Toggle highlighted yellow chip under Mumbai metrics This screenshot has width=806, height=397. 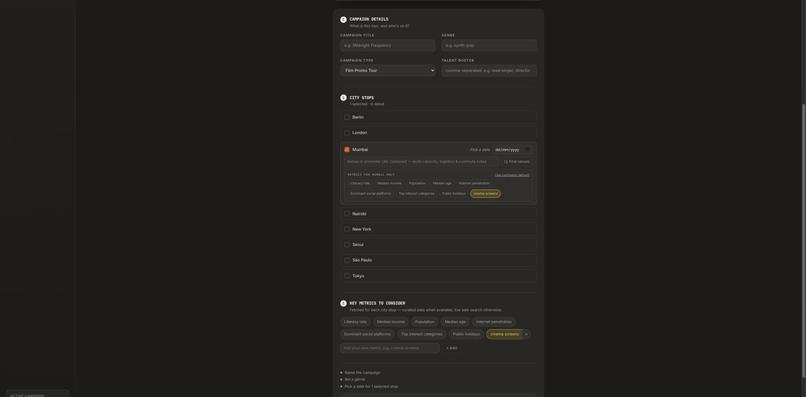coord(485,194)
